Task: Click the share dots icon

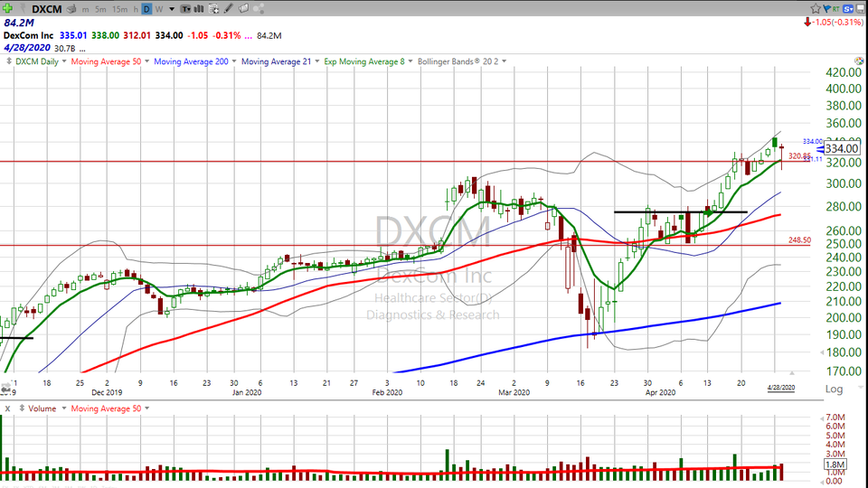Action: coord(259,9)
